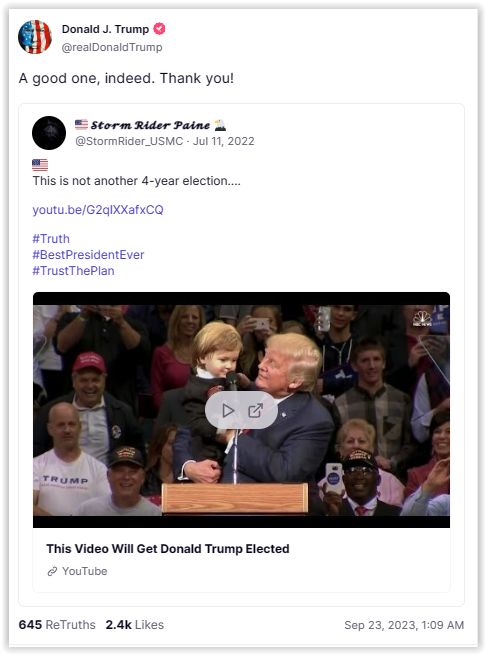Screen dimensions: 486x655
Task: Click the NBC News logo on the video
Action: pos(422,318)
